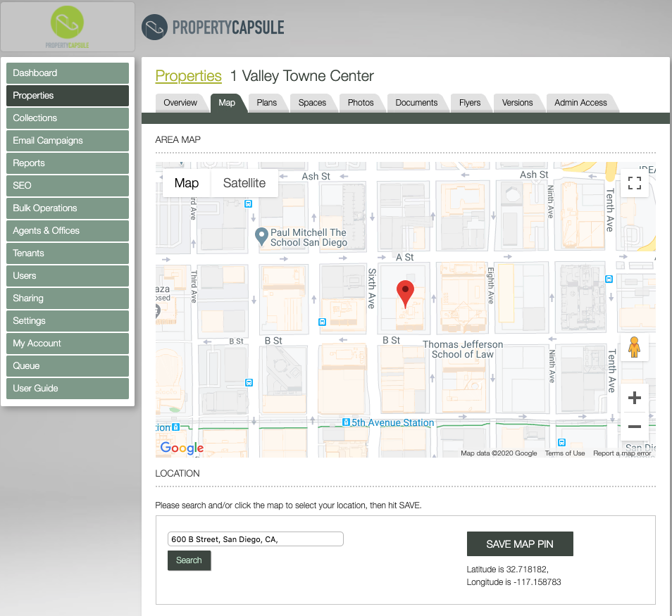Screen dimensions: 672x616
Task: Open My Account in sidebar
Action: [68, 343]
